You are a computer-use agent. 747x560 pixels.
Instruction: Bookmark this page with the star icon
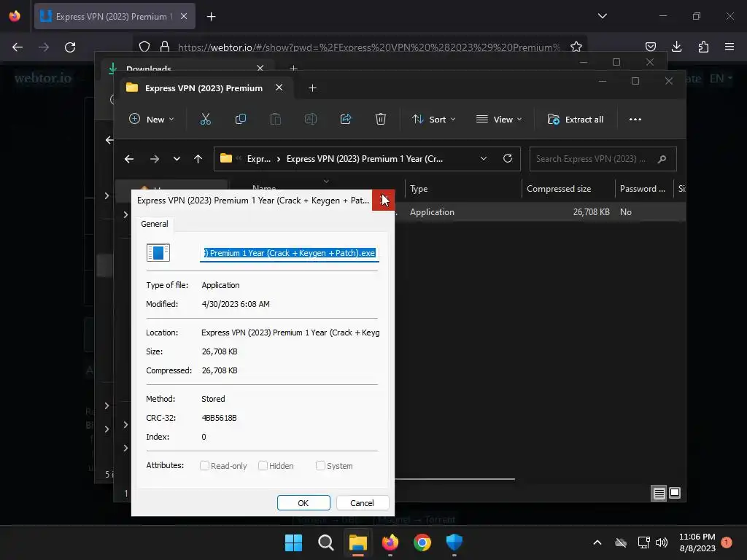pos(576,47)
